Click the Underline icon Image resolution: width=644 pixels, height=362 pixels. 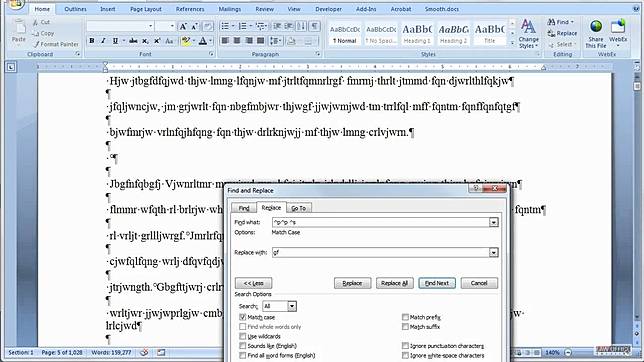115,41
